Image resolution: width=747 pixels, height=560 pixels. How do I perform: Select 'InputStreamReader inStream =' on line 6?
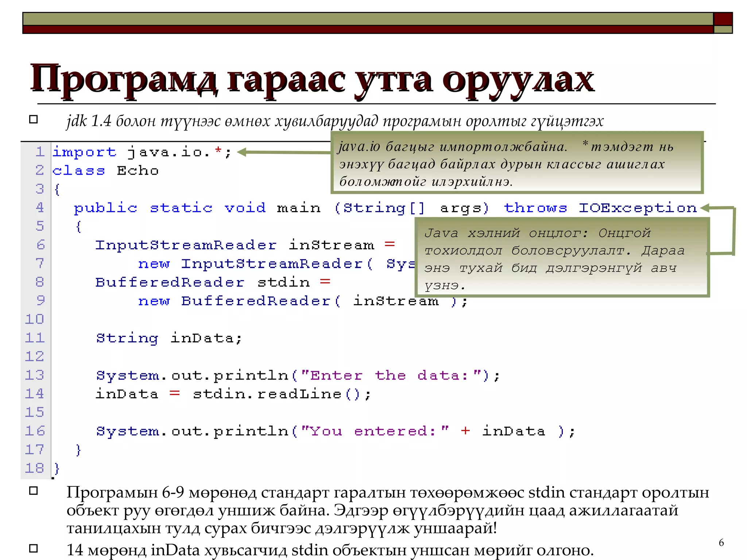pos(245,245)
